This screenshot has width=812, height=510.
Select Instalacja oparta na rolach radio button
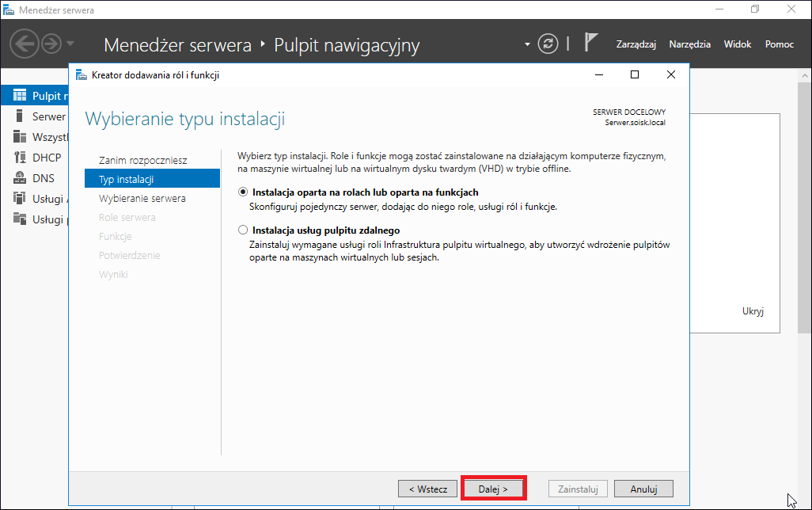coord(243,192)
